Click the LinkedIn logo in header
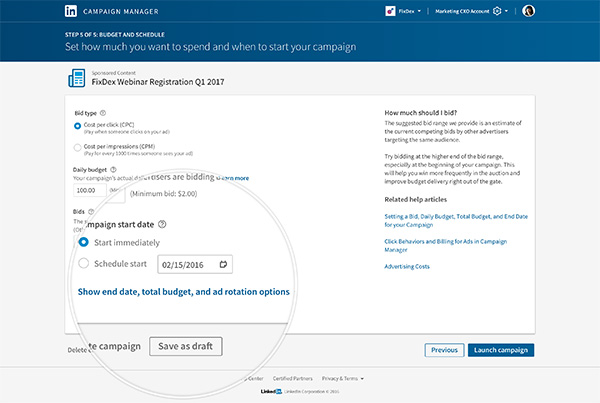The image size is (600, 403). point(71,11)
